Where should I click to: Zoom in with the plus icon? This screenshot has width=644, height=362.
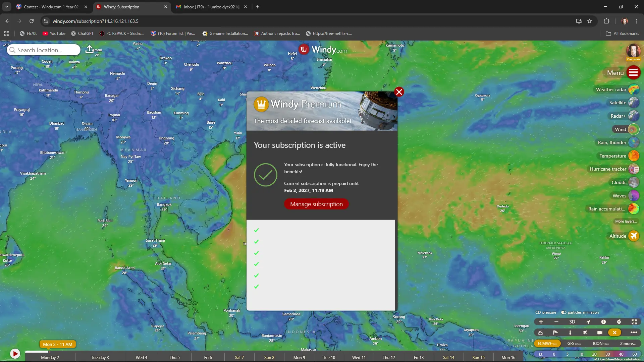541,322
